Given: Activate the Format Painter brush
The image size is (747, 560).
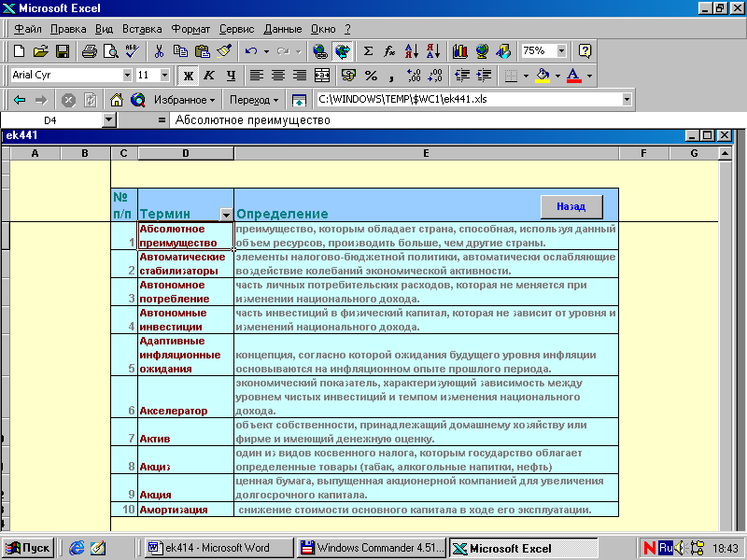Looking at the screenshot, I should (x=224, y=51).
